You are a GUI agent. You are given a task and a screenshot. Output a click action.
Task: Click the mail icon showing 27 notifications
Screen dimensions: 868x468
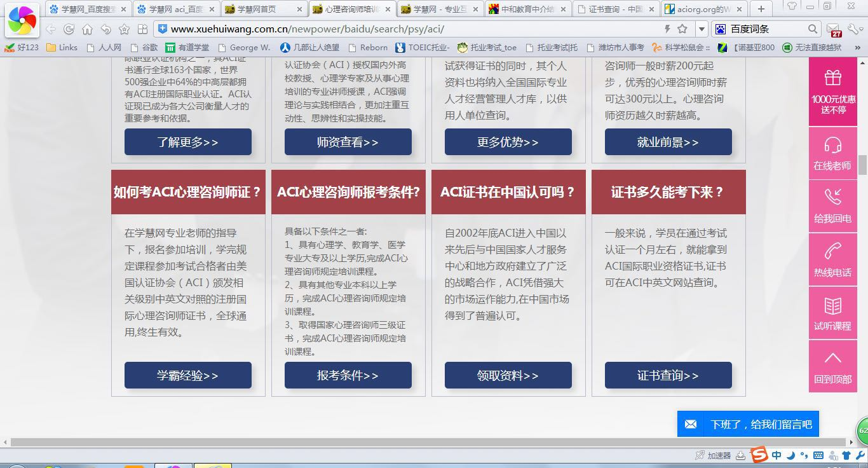pyautogui.click(x=833, y=29)
